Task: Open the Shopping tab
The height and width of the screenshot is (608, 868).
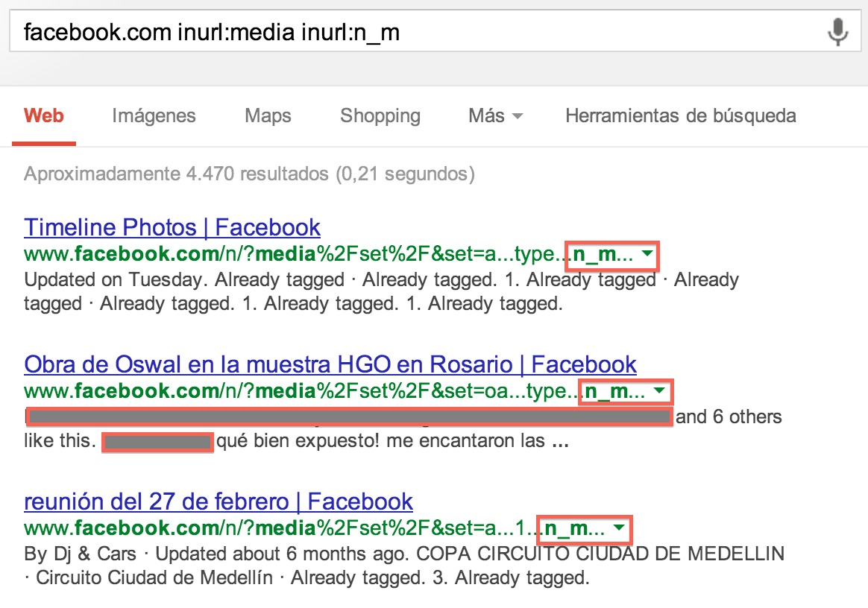Action: click(380, 115)
